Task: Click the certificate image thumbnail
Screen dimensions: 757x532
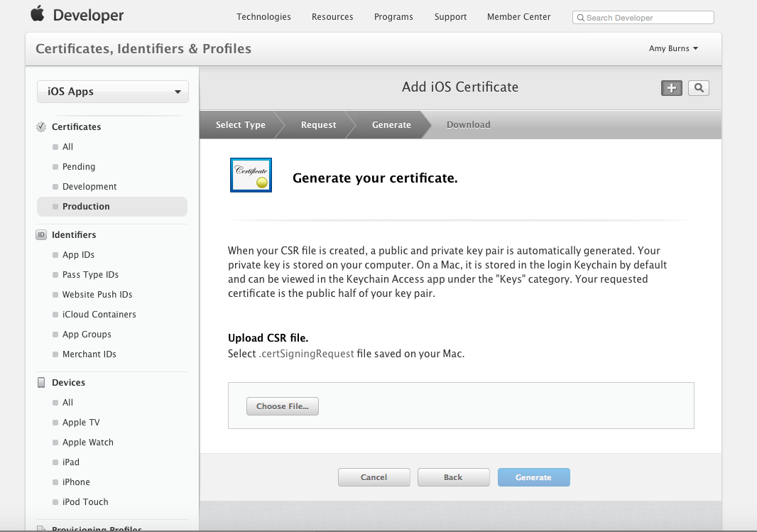Action: (251, 175)
